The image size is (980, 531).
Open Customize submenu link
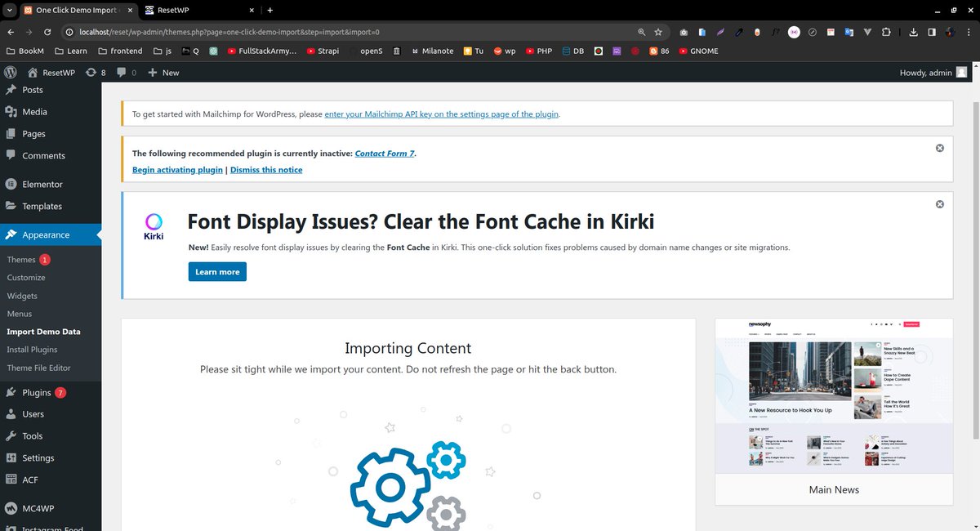point(26,278)
